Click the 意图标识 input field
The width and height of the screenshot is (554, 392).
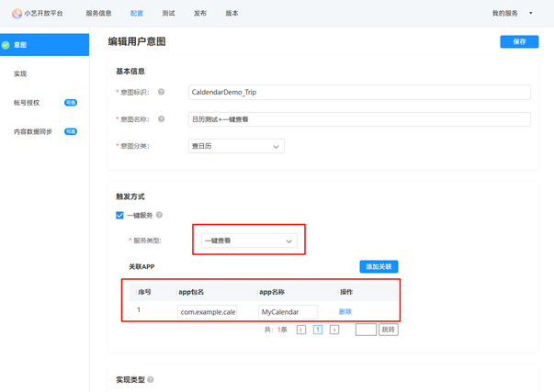359,92
